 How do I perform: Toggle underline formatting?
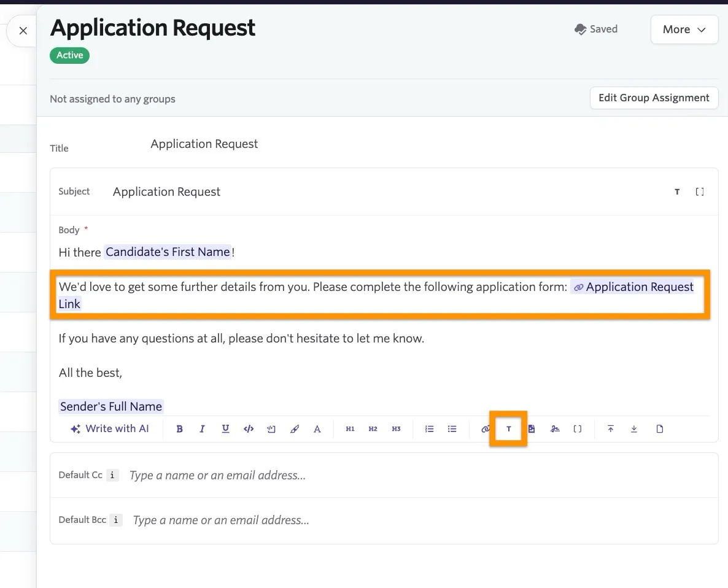[x=226, y=429]
